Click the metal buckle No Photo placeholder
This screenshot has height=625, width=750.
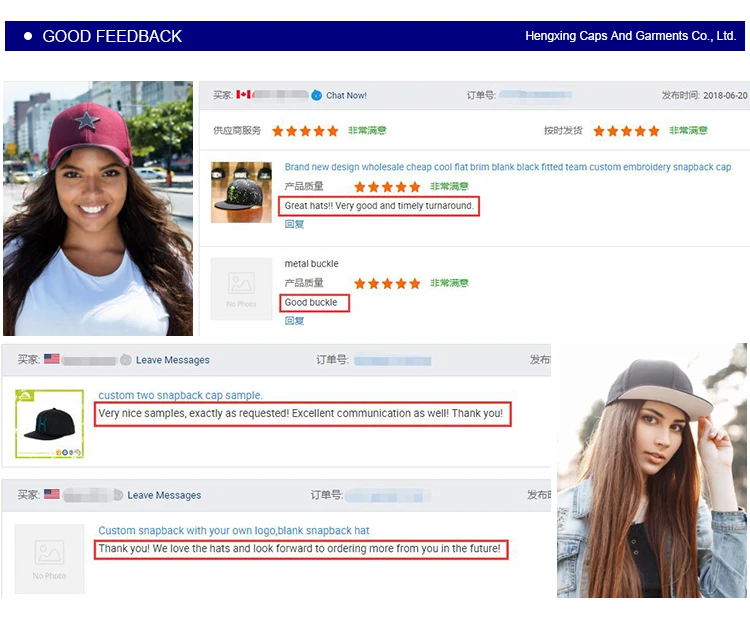tap(242, 289)
